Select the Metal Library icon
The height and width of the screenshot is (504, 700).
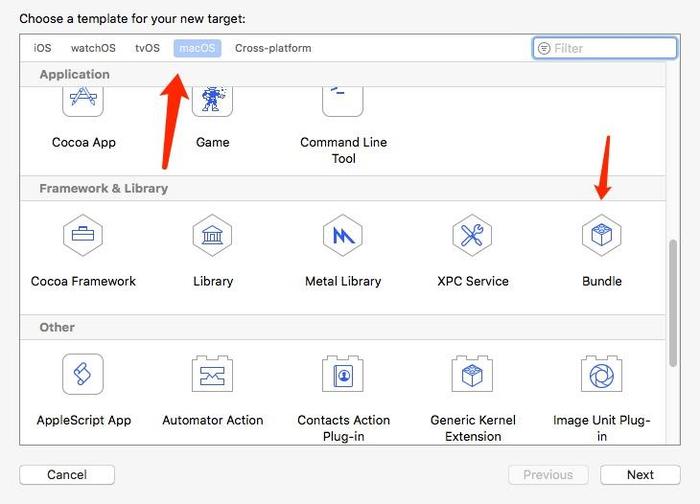[x=342, y=235]
